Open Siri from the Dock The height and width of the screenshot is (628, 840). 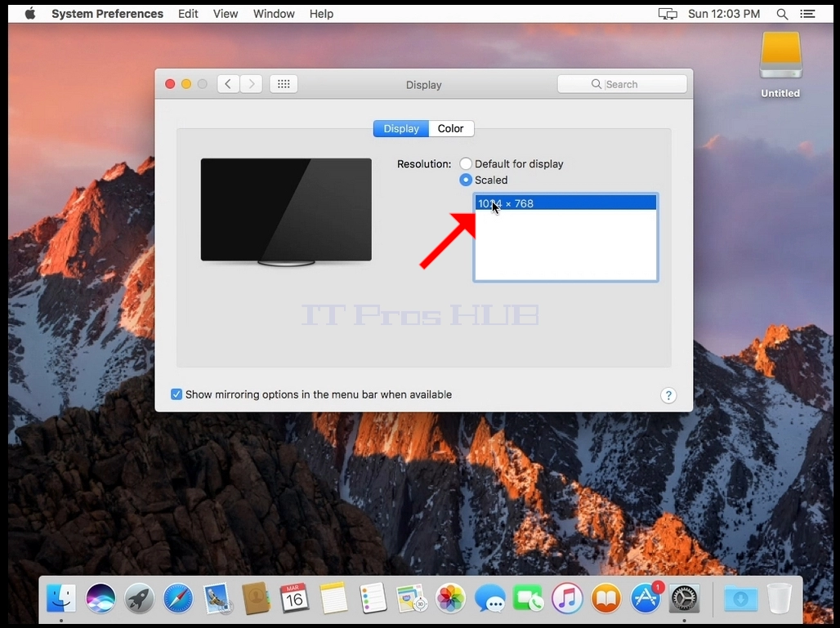coord(101,598)
